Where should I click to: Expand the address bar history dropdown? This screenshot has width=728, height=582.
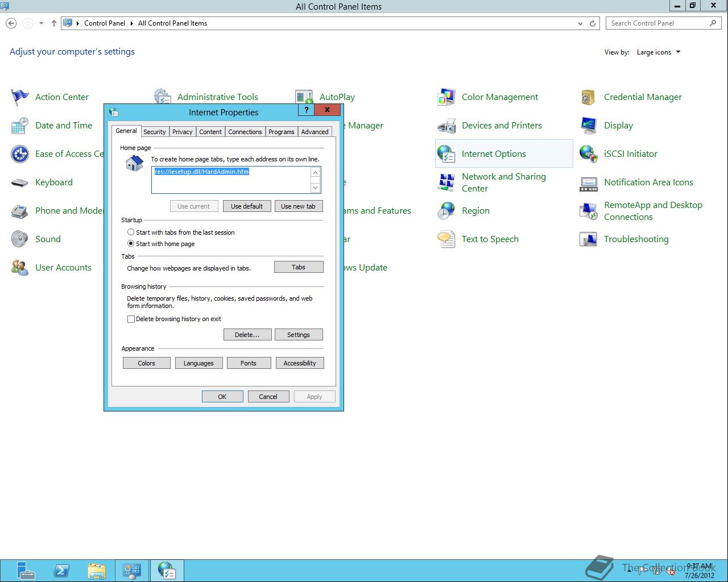[580, 23]
